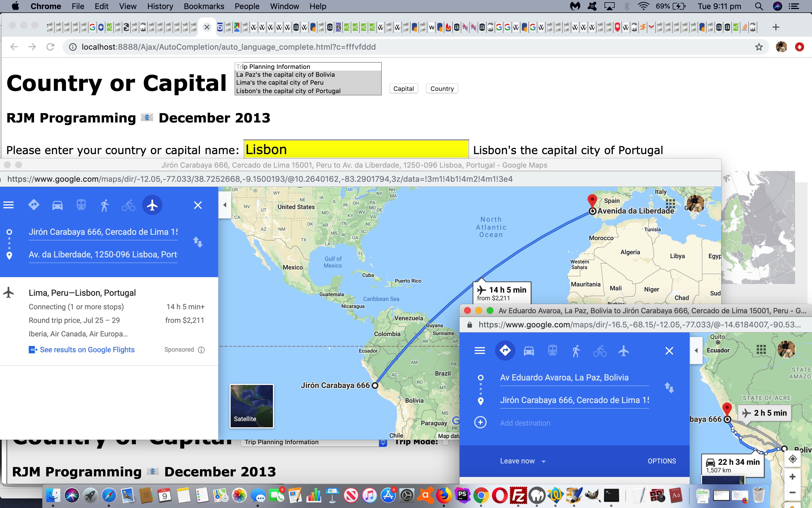The width and height of the screenshot is (812, 508).
Task: Open Spotlight search in menu bar
Action: 759,6
